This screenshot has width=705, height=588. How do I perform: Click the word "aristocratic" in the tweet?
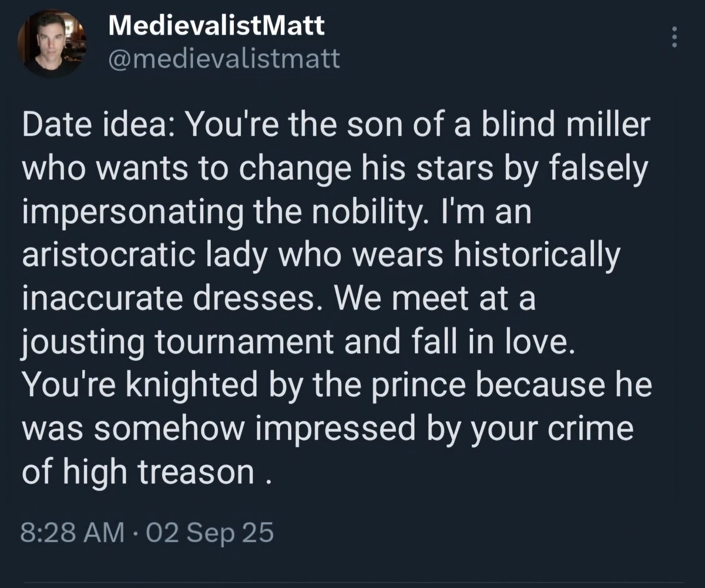(113, 255)
